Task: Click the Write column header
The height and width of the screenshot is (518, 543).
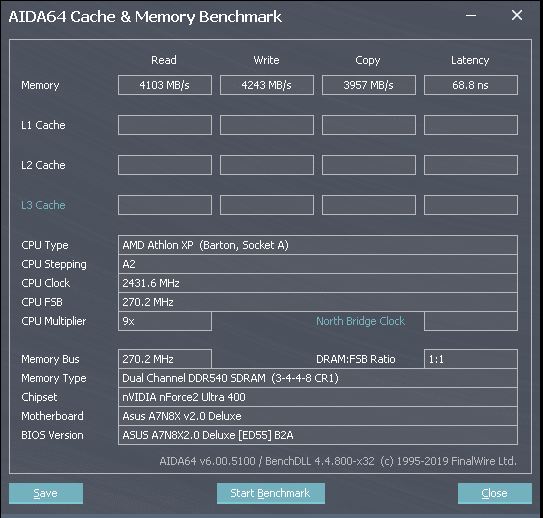Action: (x=266, y=60)
